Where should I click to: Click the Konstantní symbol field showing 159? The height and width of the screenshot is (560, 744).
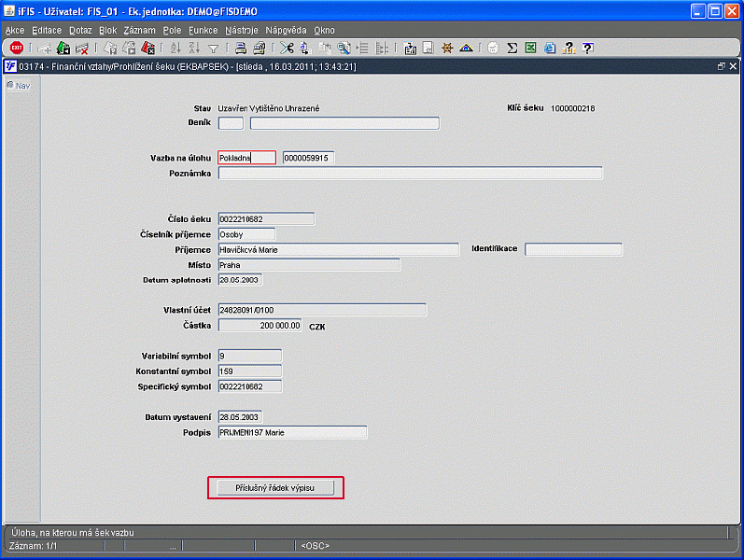250,371
